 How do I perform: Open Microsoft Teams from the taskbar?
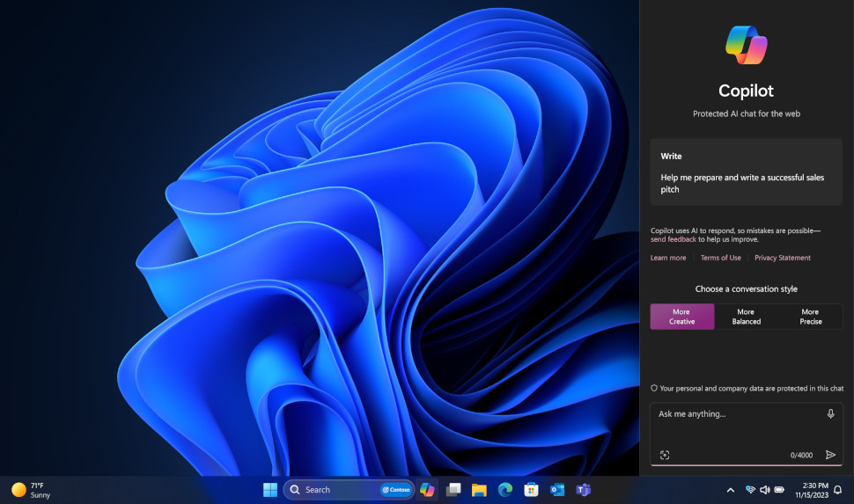tap(584, 490)
